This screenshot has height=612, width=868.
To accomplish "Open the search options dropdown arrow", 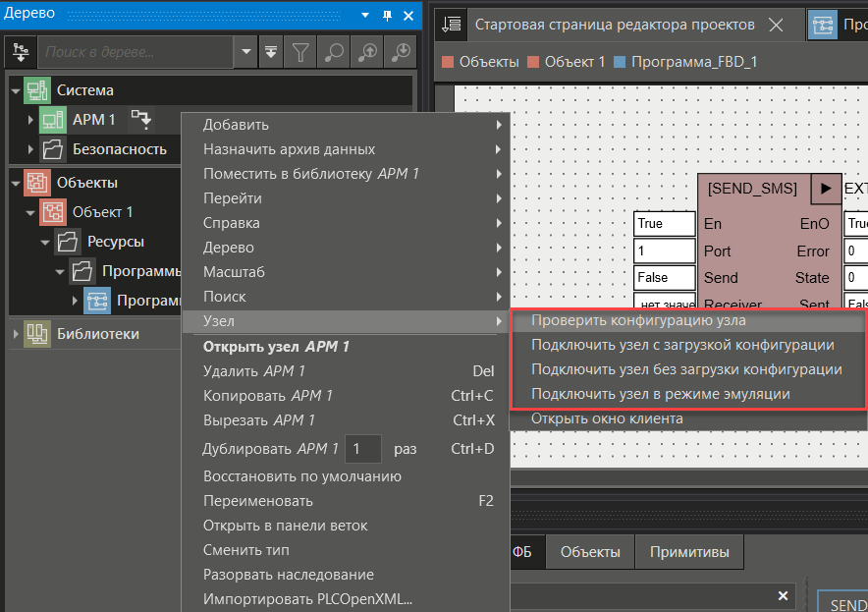I will pyautogui.click(x=244, y=50).
